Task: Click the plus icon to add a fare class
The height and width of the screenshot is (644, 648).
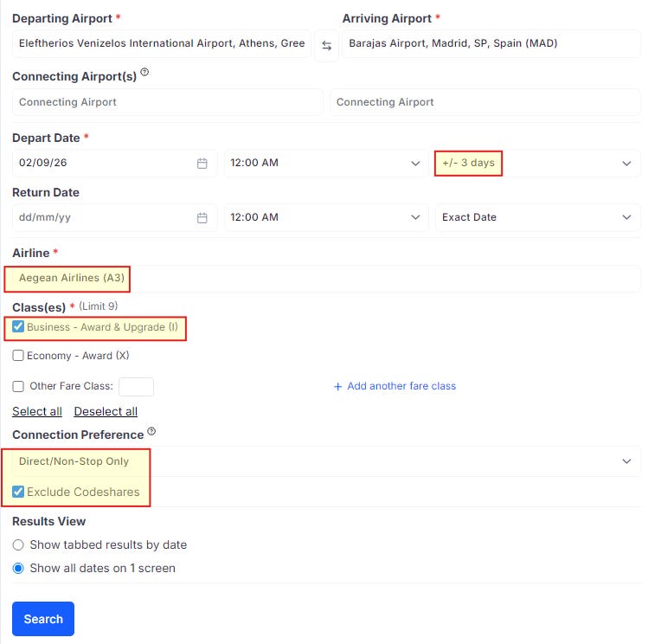Action: [337, 386]
